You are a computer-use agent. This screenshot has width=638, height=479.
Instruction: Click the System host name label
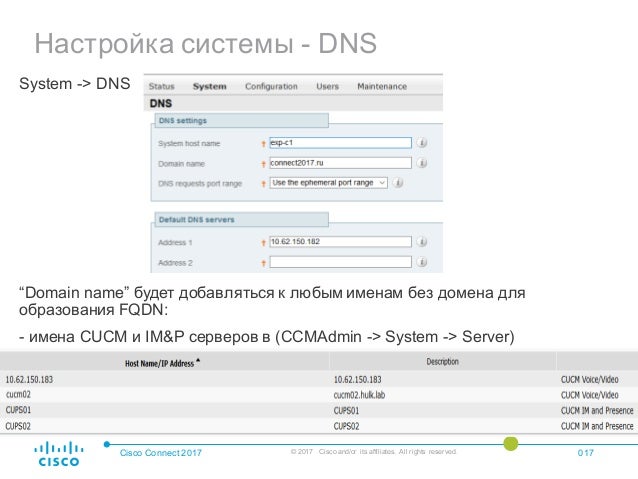tap(189, 143)
